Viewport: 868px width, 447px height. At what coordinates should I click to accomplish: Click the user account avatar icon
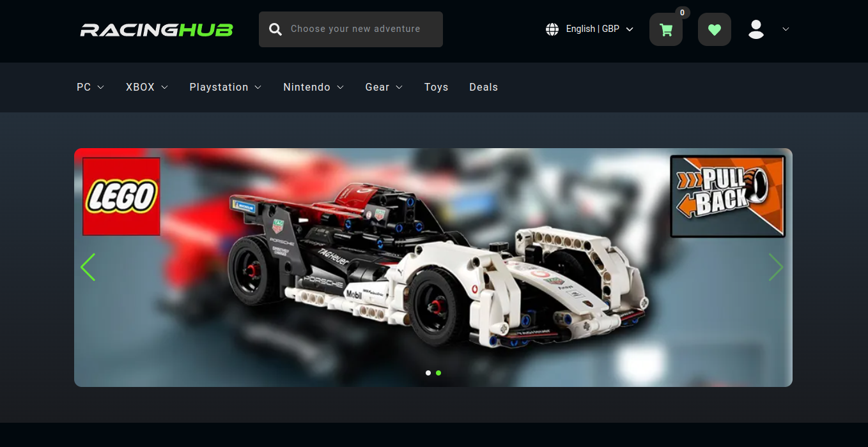point(756,29)
